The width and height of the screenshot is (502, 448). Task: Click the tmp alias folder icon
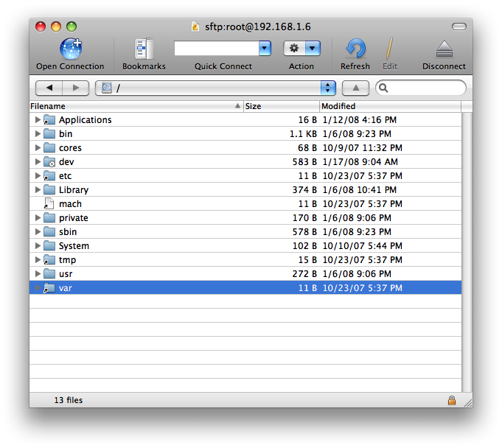49,260
